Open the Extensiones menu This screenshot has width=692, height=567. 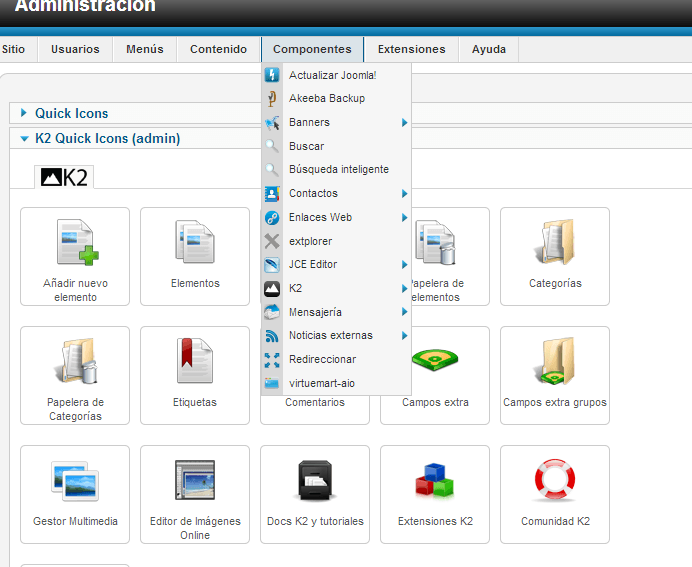pos(412,49)
